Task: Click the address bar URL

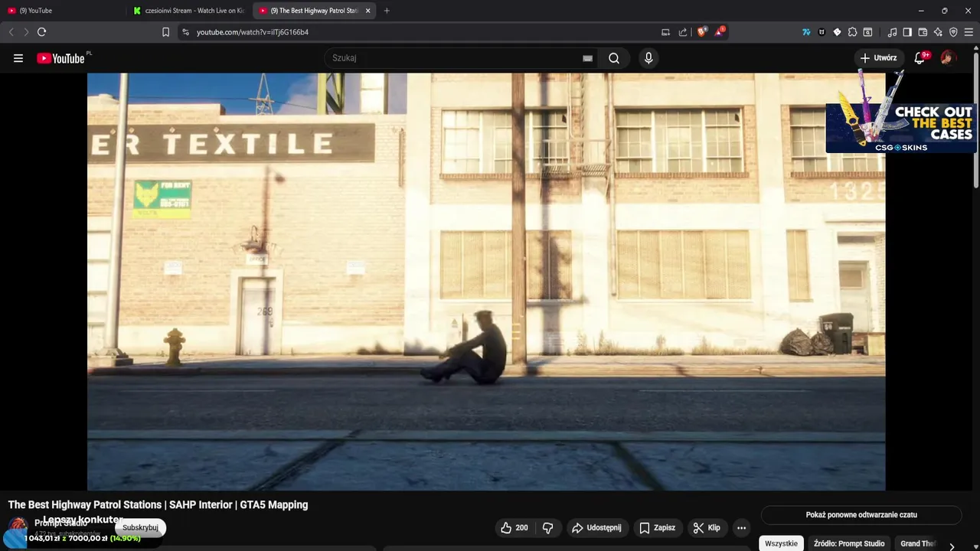Action: tap(253, 32)
